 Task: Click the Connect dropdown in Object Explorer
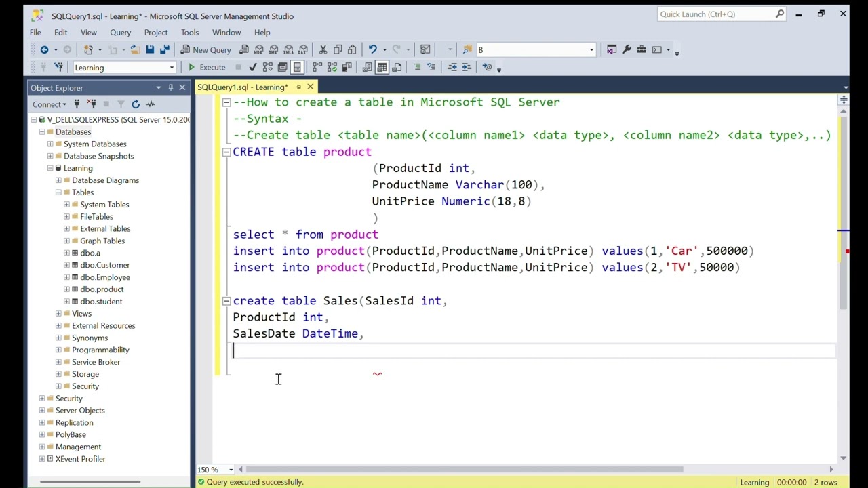tap(50, 104)
